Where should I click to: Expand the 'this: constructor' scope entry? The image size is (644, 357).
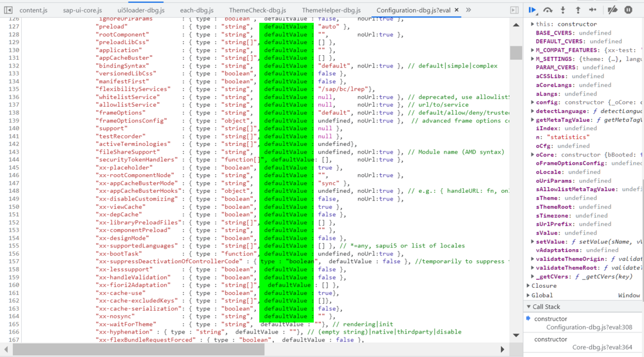(533, 24)
